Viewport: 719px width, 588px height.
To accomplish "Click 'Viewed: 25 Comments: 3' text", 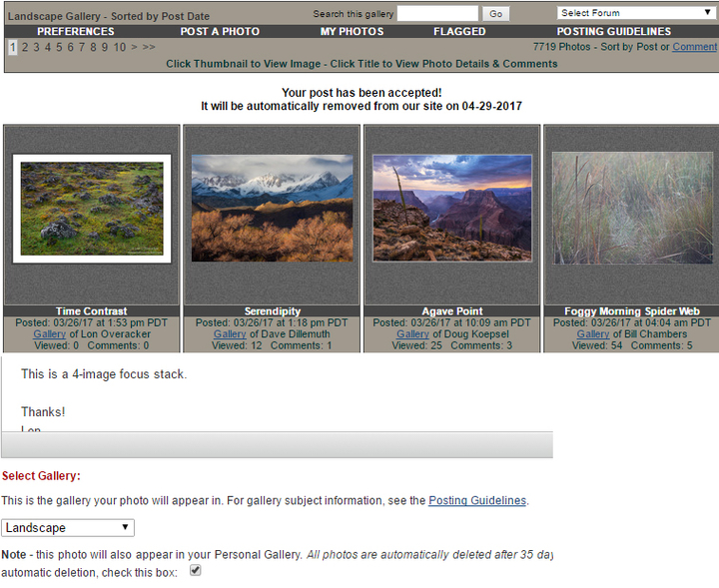I will click(x=451, y=345).
